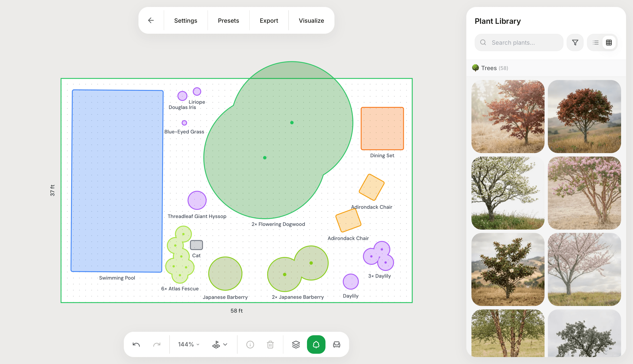The height and width of the screenshot is (364, 633).
Task: Click the filter icon in Plant Library
Action: click(575, 42)
